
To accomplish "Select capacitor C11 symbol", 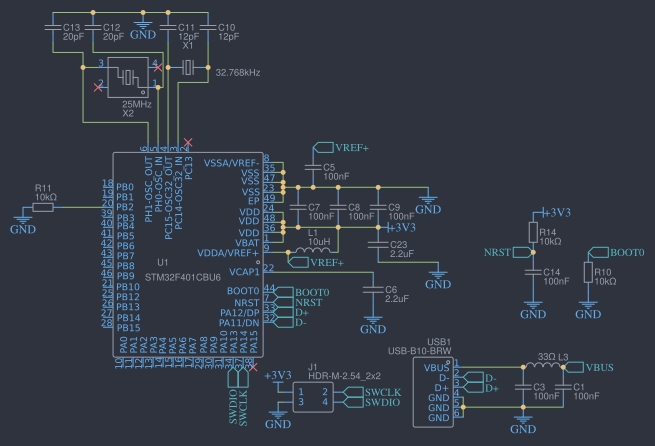I will [168, 28].
